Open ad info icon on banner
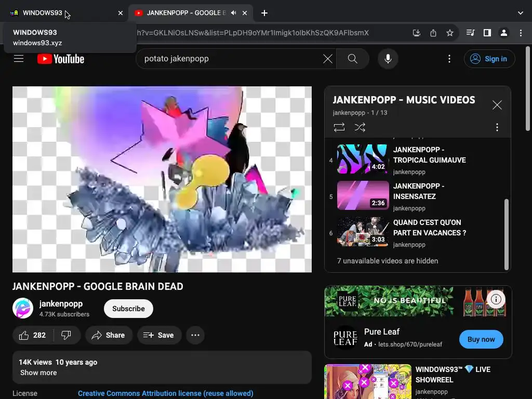The height and width of the screenshot is (399, 532). [496, 299]
